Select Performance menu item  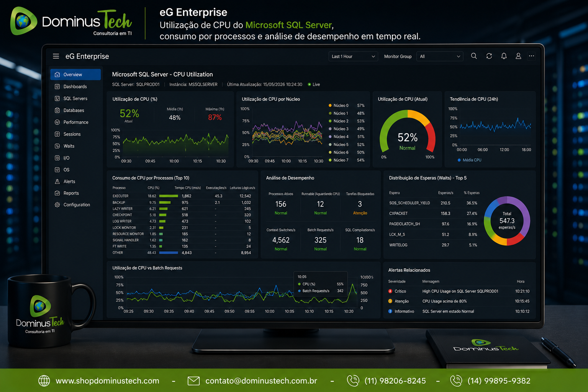coord(76,122)
